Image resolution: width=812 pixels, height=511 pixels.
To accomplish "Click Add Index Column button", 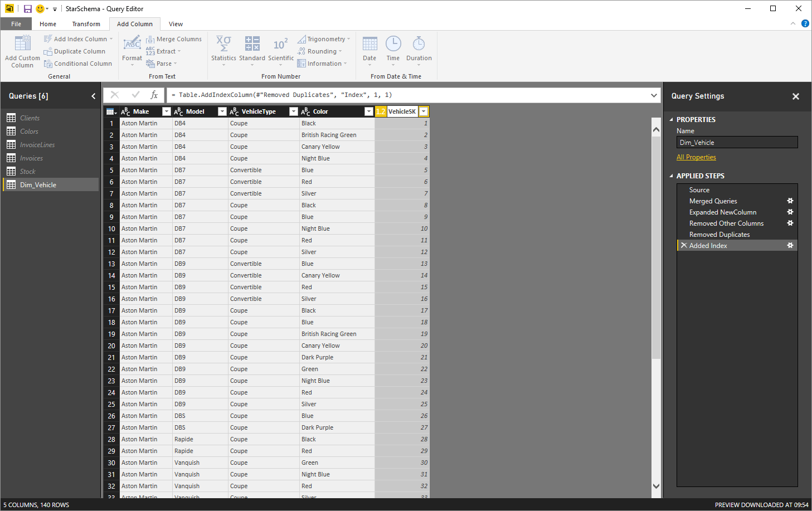I will click(78, 39).
